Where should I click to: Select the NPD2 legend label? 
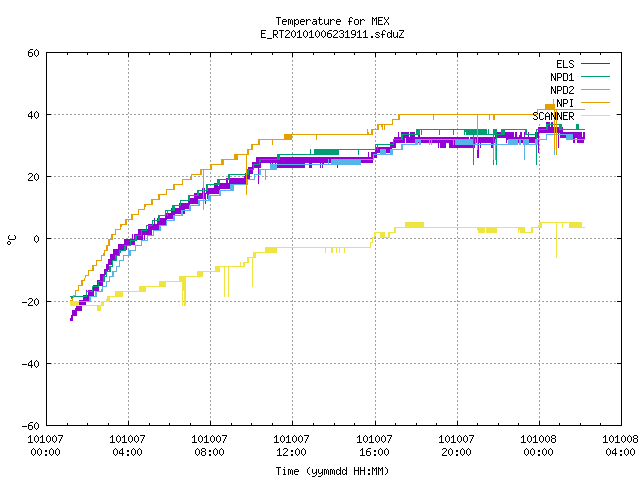click(x=562, y=90)
